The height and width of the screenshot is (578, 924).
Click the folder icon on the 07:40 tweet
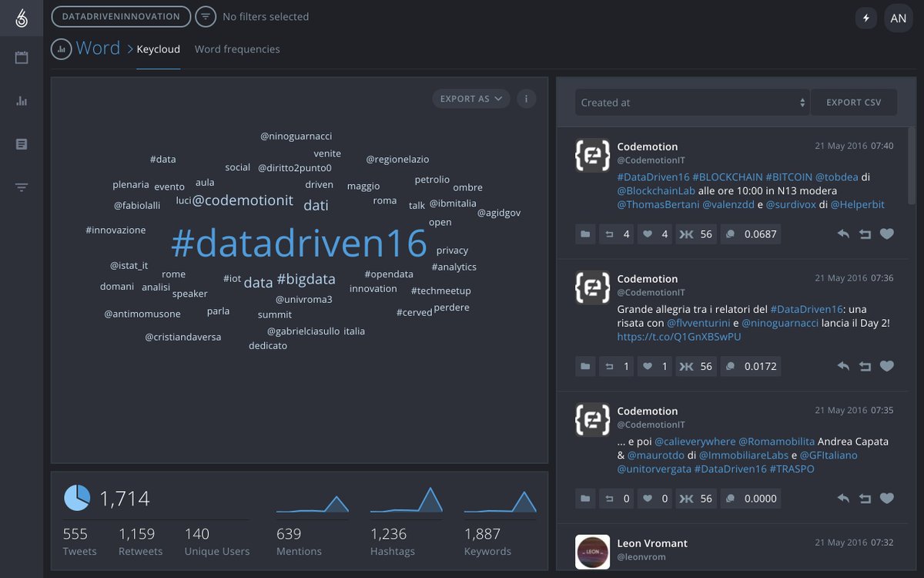(x=586, y=234)
